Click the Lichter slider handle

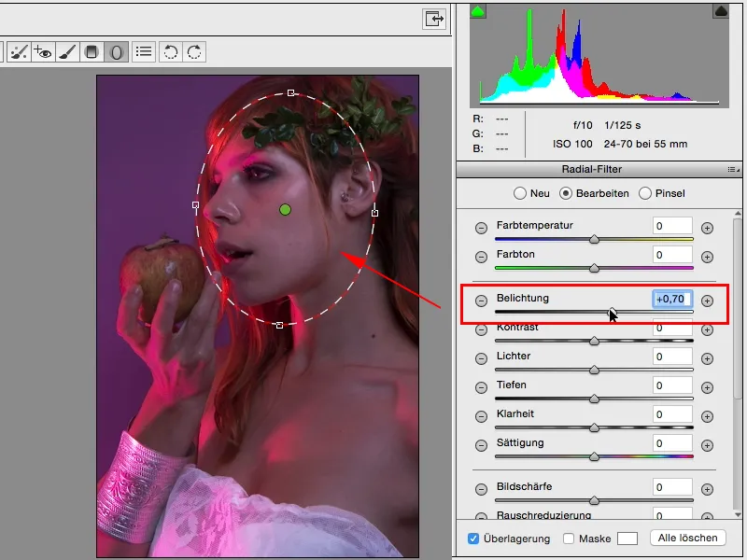coord(594,370)
